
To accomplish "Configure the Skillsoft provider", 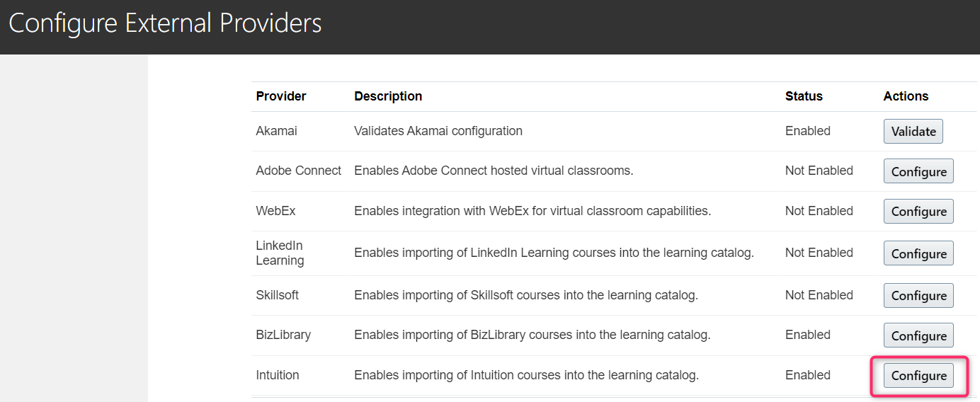I will (918, 295).
